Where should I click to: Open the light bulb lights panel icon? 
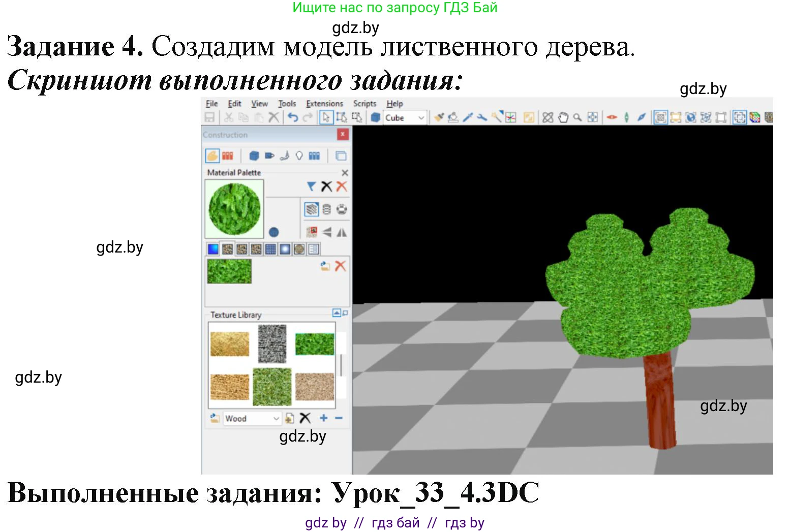click(299, 155)
